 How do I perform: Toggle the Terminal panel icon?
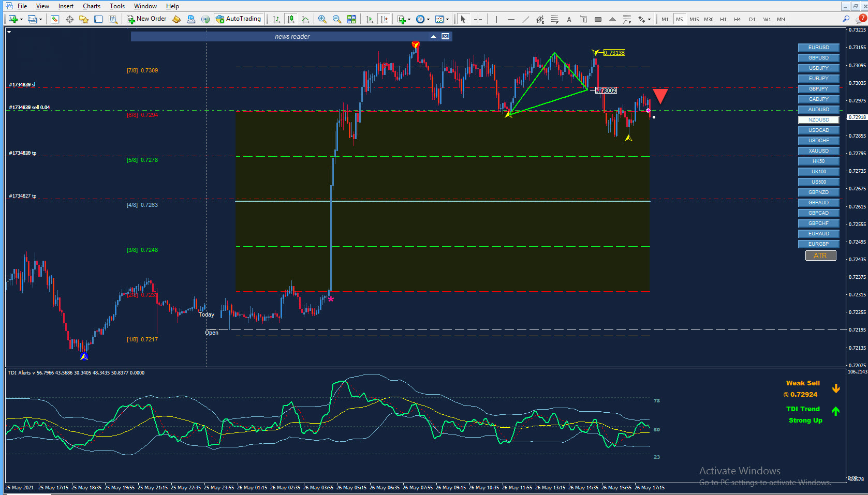(98, 19)
